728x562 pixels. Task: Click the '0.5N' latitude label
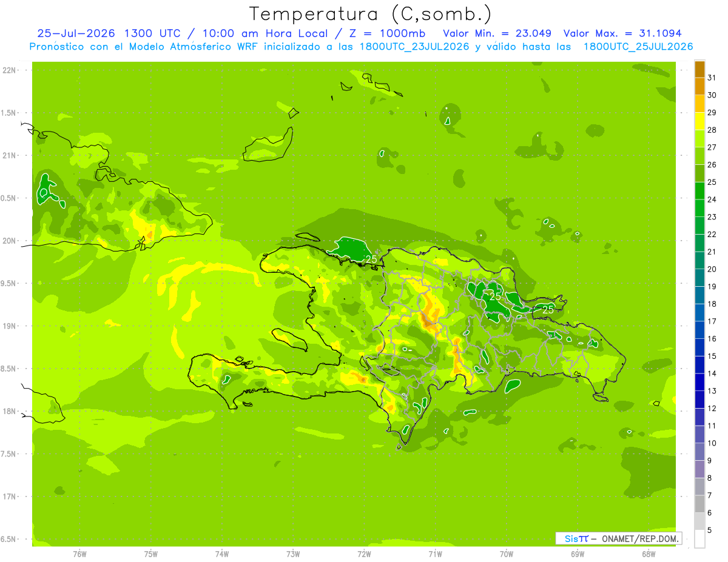point(9,198)
